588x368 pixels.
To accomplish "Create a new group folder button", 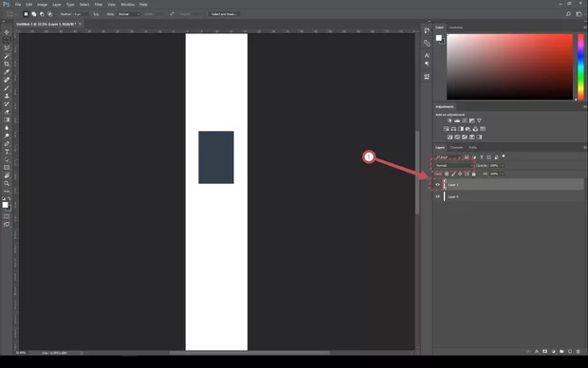I will [561, 352].
